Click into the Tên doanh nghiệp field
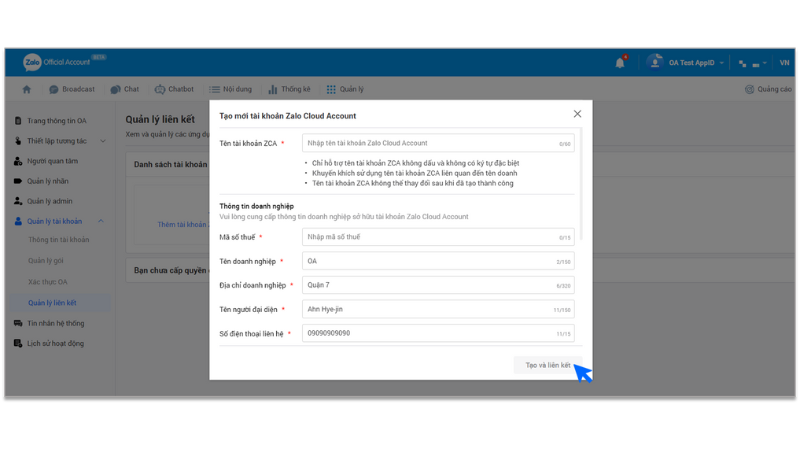Viewport: 800px width, 450px height. pyautogui.click(x=438, y=261)
